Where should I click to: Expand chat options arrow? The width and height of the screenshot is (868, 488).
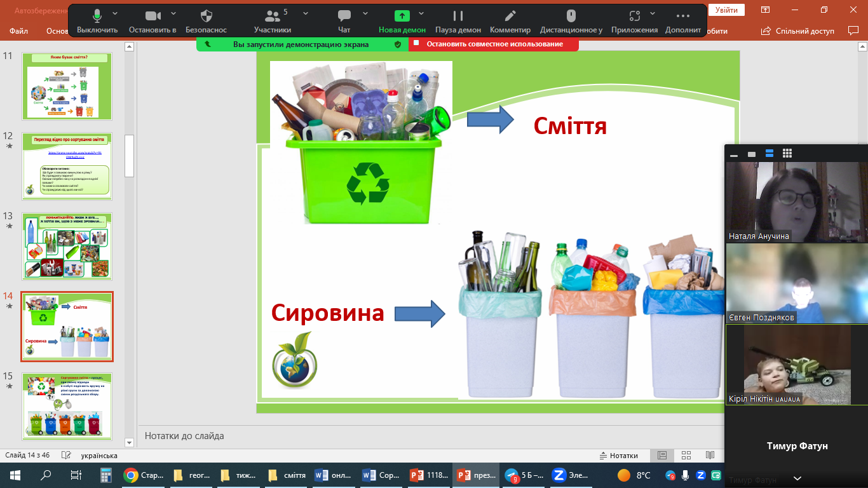click(x=365, y=13)
